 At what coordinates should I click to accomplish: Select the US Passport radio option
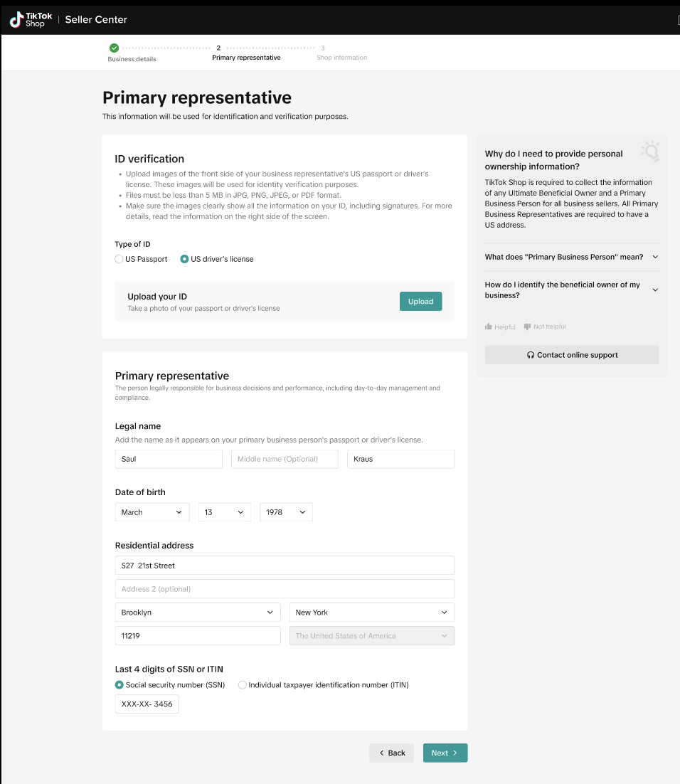(x=119, y=259)
